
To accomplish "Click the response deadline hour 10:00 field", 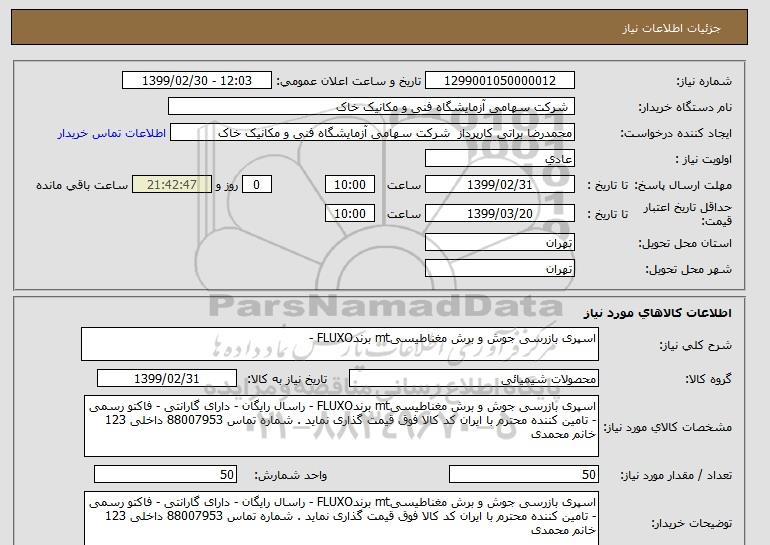I will click(x=350, y=185).
